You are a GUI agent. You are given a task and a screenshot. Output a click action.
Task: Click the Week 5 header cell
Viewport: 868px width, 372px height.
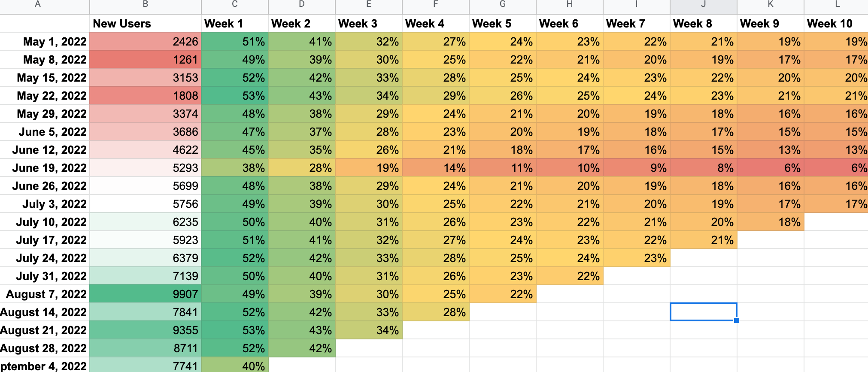[502, 24]
